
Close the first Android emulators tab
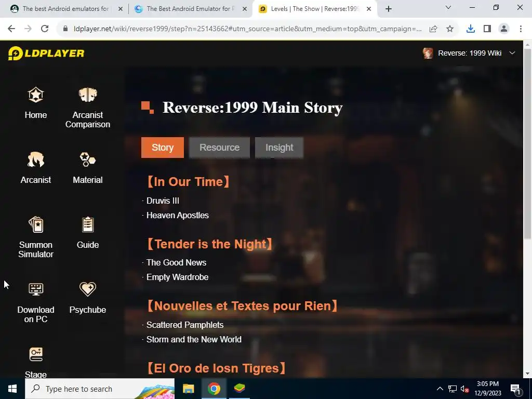120,9
